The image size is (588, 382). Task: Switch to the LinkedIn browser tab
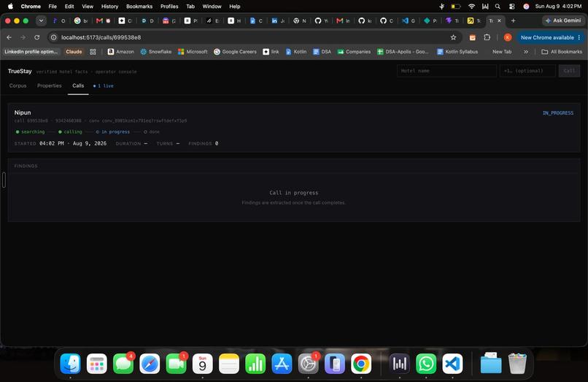pyautogui.click(x=278, y=20)
